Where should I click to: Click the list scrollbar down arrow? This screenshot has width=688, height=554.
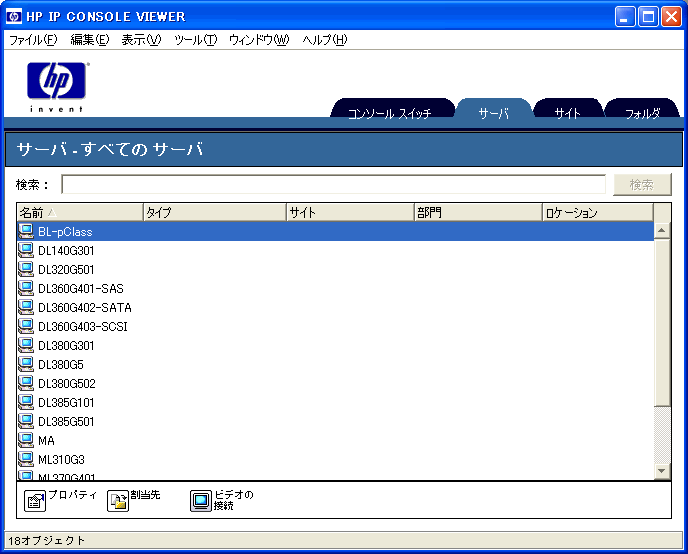[661, 471]
